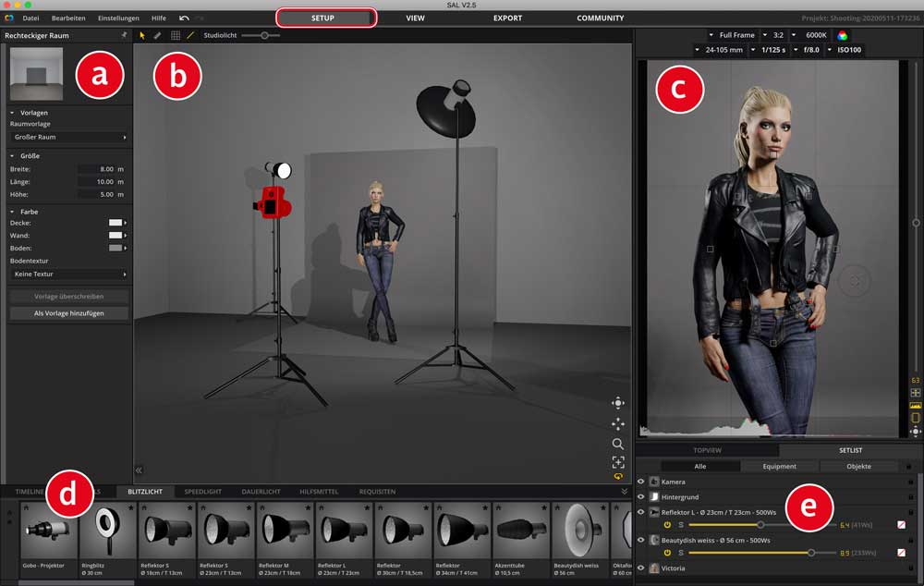This screenshot has width=924, height=586.
Task: Click the Kamera row lock icon
Action: pyautogui.click(x=910, y=482)
